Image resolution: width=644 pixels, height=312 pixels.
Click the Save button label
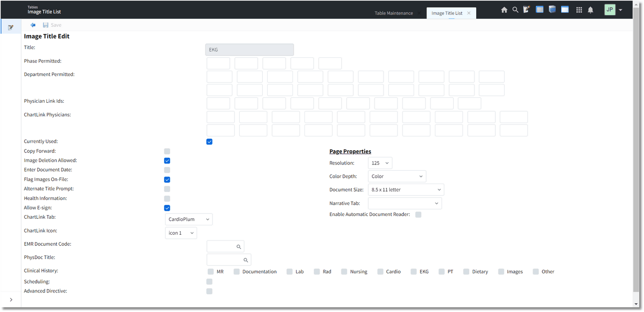(56, 25)
